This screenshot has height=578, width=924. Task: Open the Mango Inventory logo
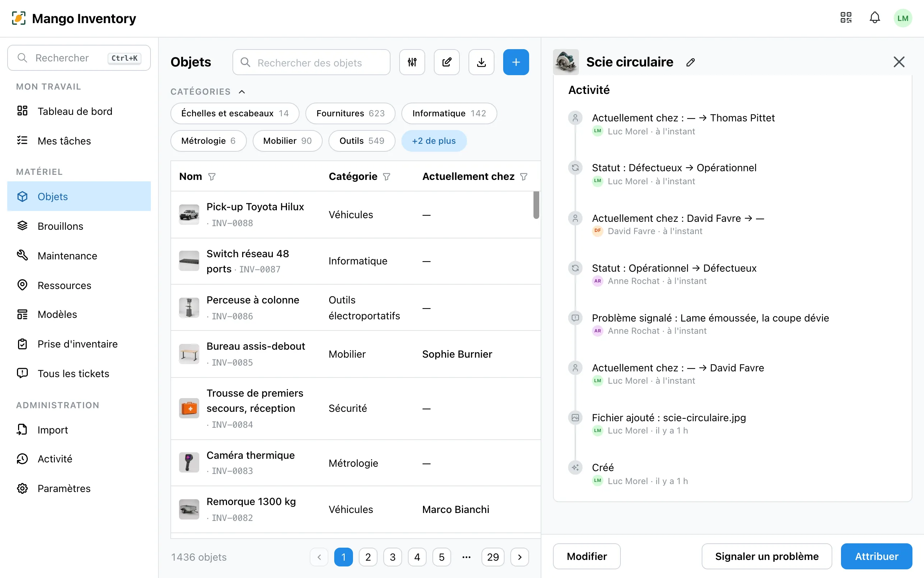pyautogui.click(x=19, y=18)
